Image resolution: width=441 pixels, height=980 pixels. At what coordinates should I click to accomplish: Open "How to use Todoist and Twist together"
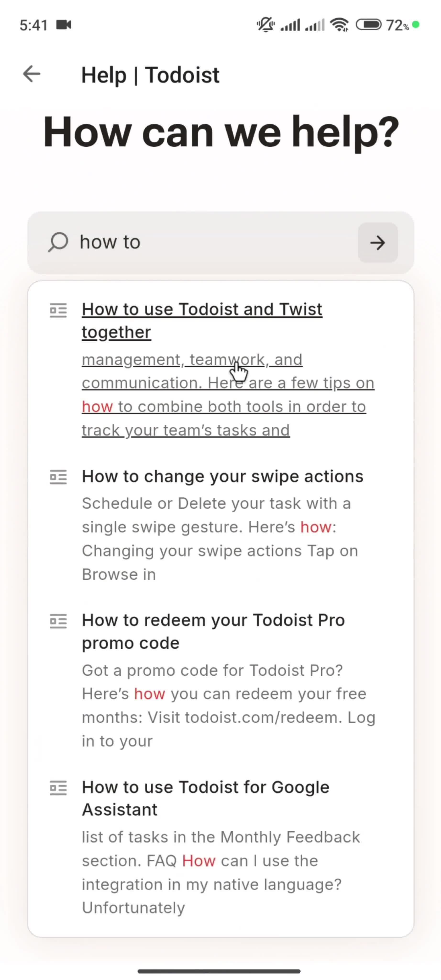tap(202, 321)
